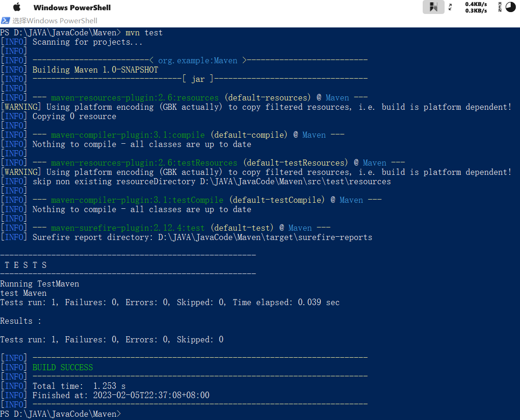Screen dimensions: 520x420
Task: Click 'Finished at: 2023-02-05T22:37:08+08:00' line
Action: pos(121,395)
